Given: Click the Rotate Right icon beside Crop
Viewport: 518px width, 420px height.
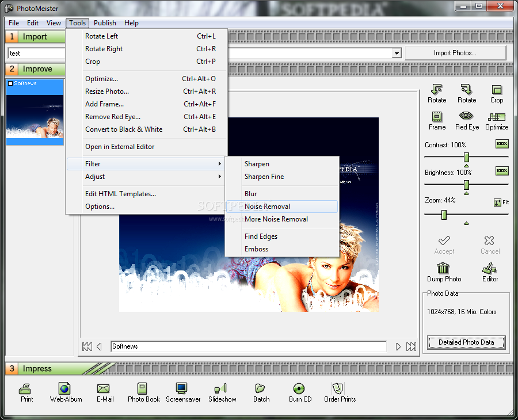Looking at the screenshot, I should (x=466, y=90).
